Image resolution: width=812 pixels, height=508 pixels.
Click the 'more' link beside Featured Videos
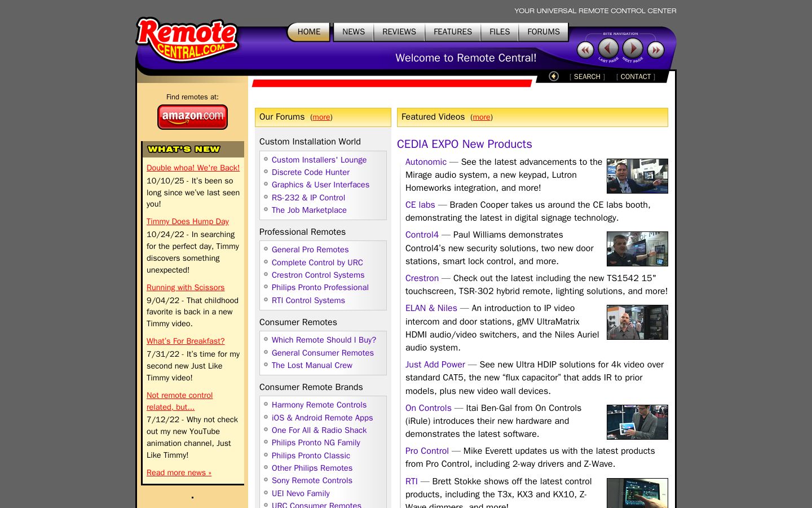(x=482, y=117)
